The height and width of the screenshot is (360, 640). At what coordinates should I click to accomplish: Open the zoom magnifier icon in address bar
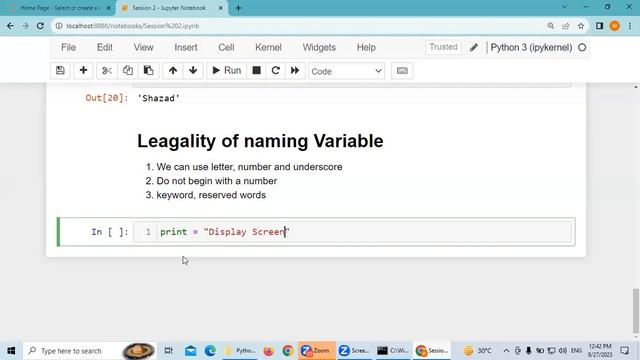click(551, 26)
